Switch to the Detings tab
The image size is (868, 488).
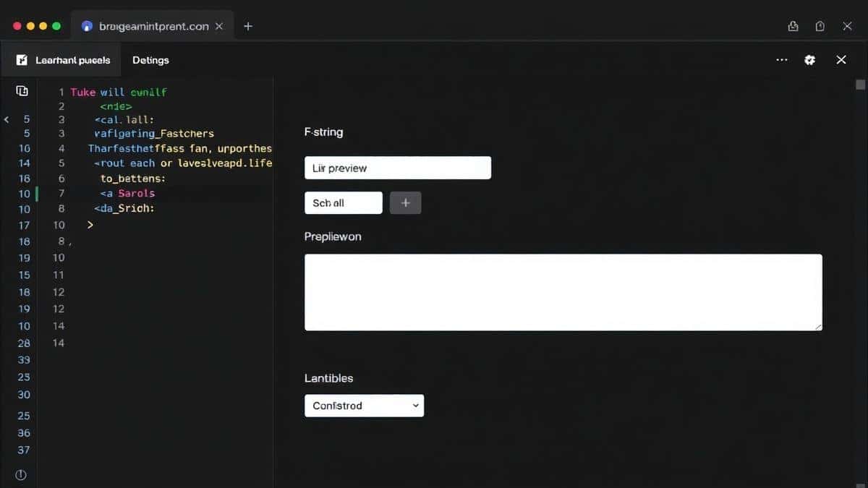point(150,60)
